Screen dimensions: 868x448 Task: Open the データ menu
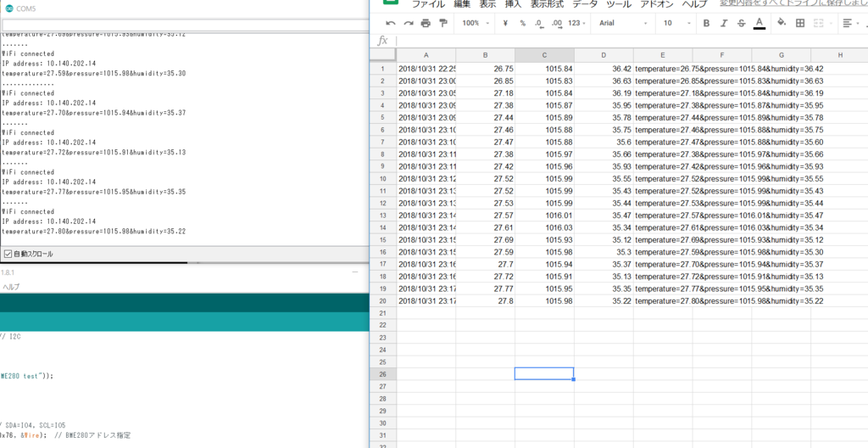585,4
